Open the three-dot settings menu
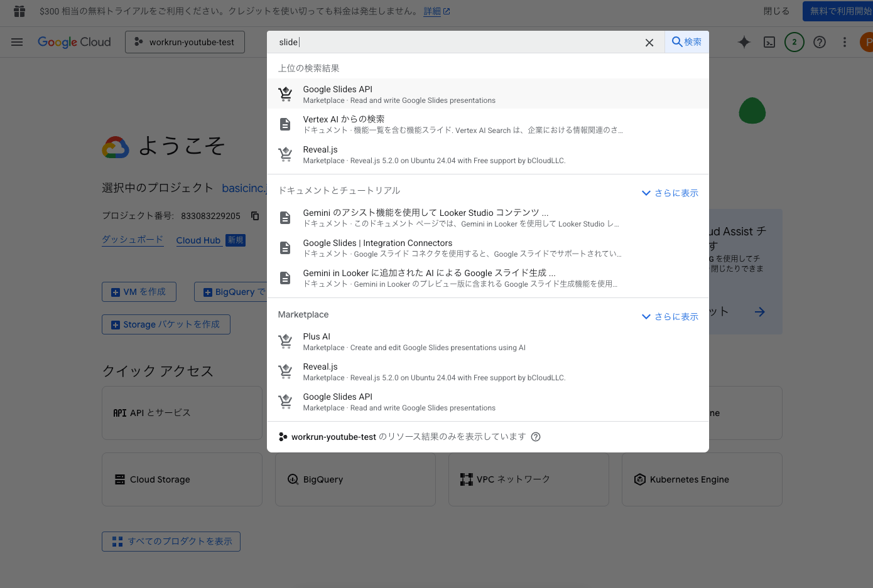Screen dimensions: 873x588 (x=845, y=42)
